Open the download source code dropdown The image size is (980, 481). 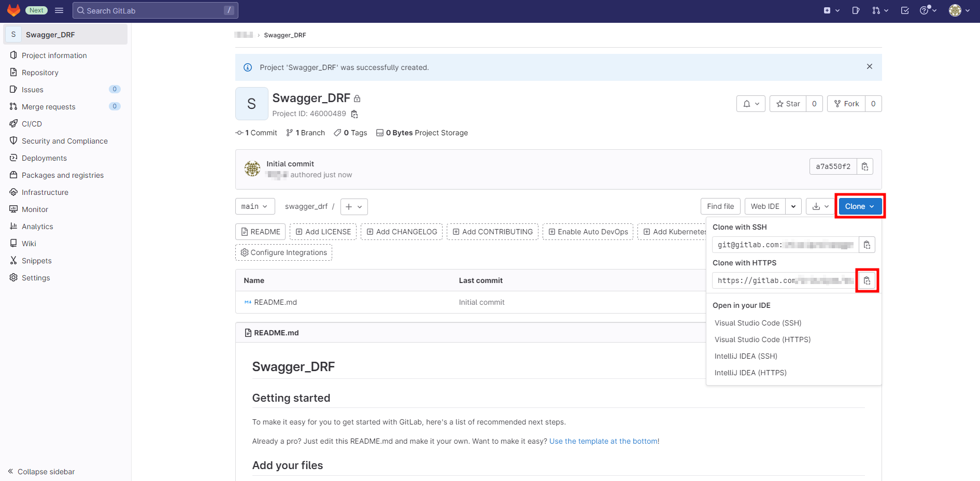pos(820,206)
